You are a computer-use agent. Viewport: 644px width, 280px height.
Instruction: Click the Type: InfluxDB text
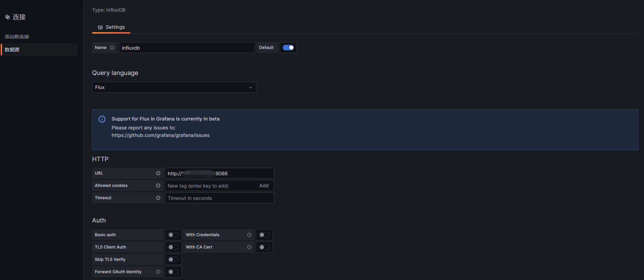click(109, 10)
